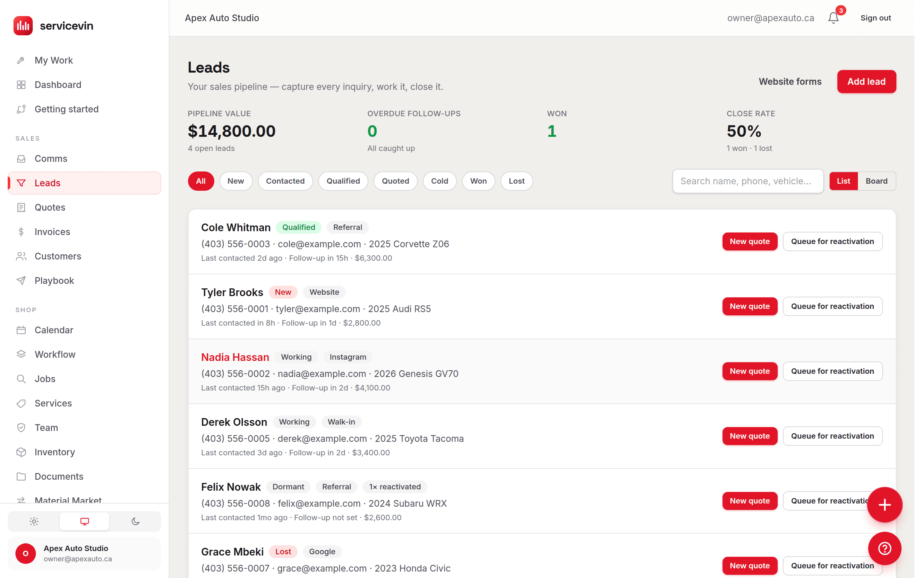924x578 pixels.
Task: Switch to light theme sun icon
Action: 34,522
